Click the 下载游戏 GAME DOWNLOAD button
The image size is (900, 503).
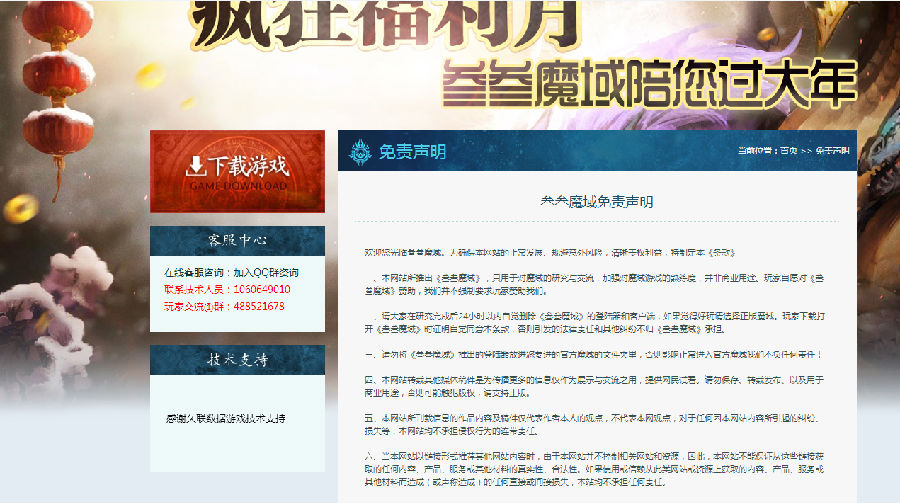pos(237,171)
